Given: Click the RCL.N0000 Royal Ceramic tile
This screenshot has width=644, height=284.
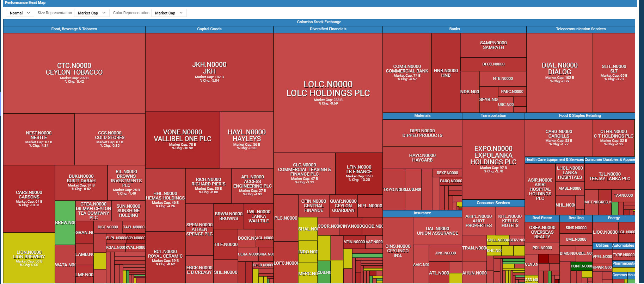Looking at the screenshot, I should click(165, 258).
